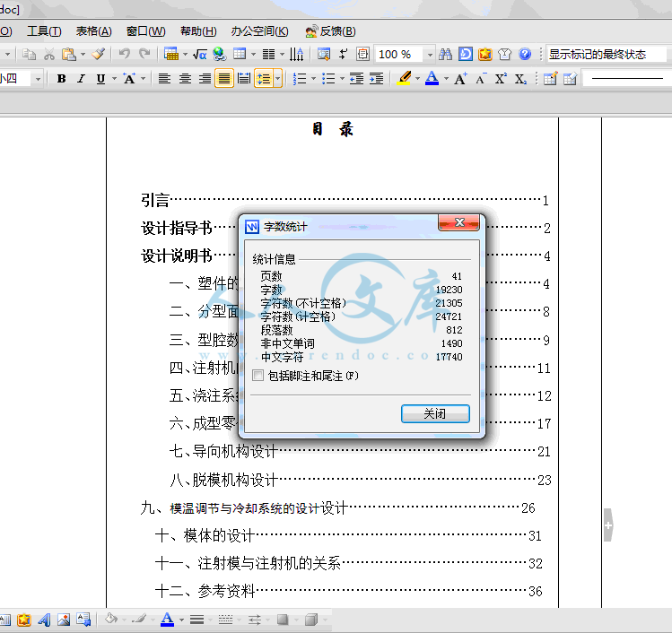Image resolution: width=672 pixels, height=633 pixels.
Task: Click the decrease indent icon
Action: (x=356, y=79)
